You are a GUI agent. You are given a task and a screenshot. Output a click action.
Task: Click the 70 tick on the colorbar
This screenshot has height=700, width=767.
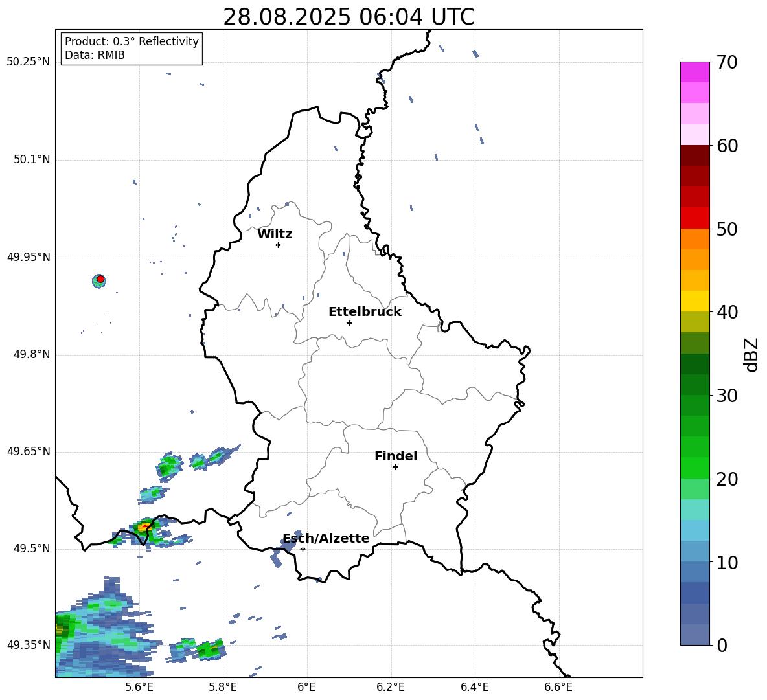click(x=727, y=63)
